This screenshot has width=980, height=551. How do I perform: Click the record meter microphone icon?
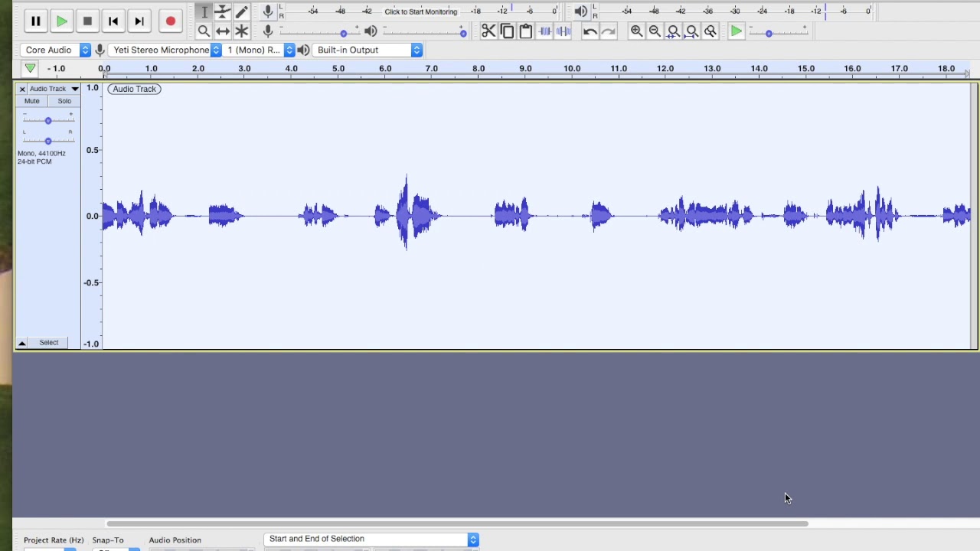click(268, 11)
